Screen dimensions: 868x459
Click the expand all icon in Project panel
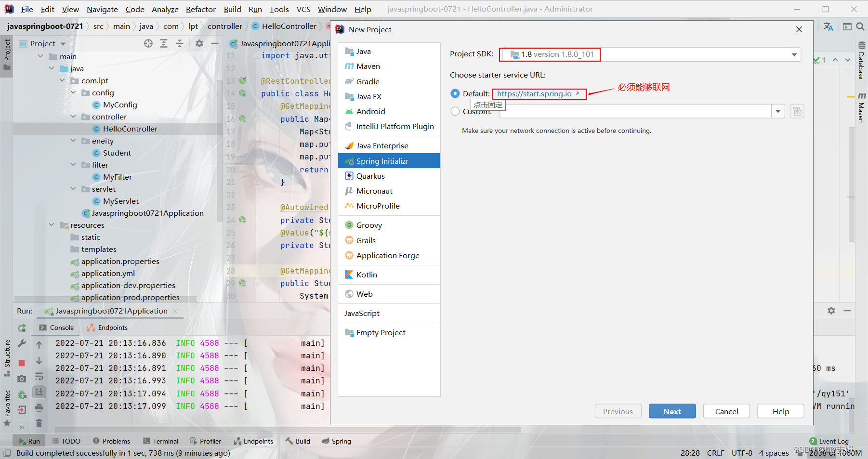pos(164,43)
